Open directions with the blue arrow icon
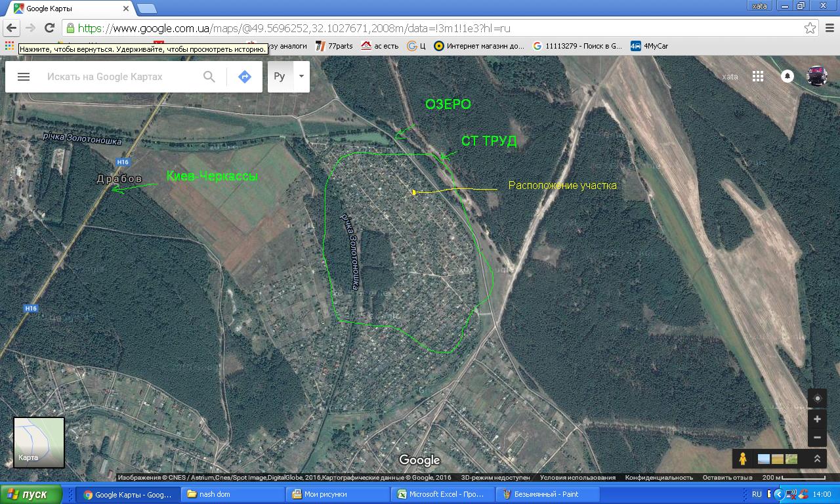Screen dimensions: 840x504 point(244,77)
